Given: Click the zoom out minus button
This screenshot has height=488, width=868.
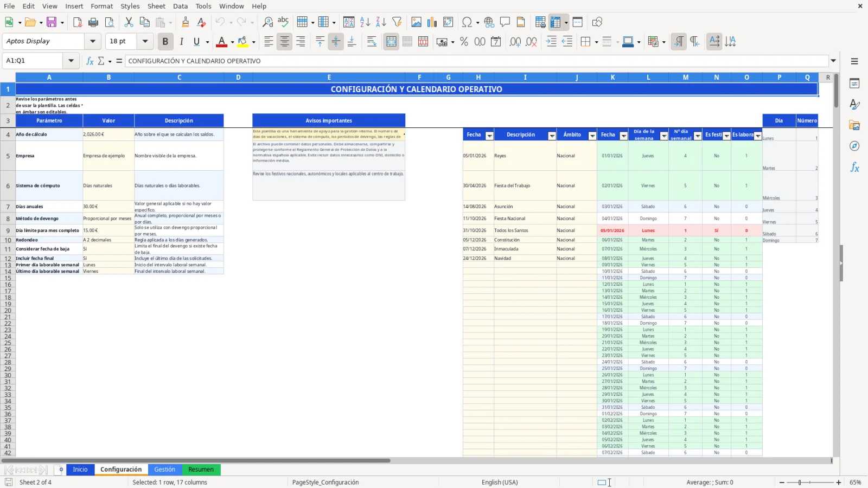Looking at the screenshot, I should click(782, 482).
